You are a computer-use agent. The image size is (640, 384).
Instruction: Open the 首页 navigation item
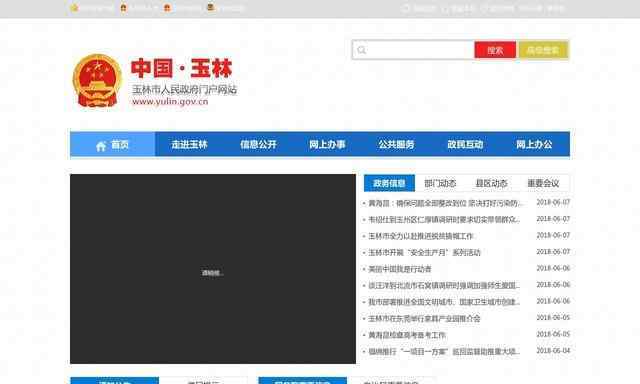(x=113, y=144)
